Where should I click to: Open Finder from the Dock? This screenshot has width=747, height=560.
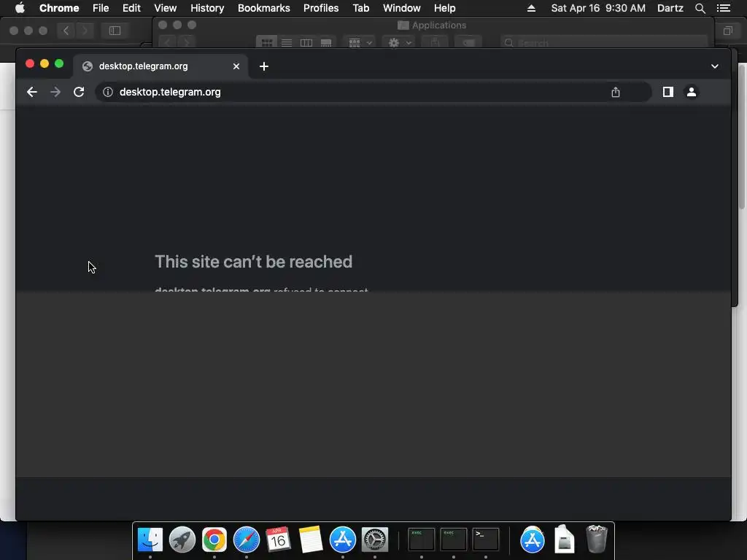pyautogui.click(x=150, y=540)
